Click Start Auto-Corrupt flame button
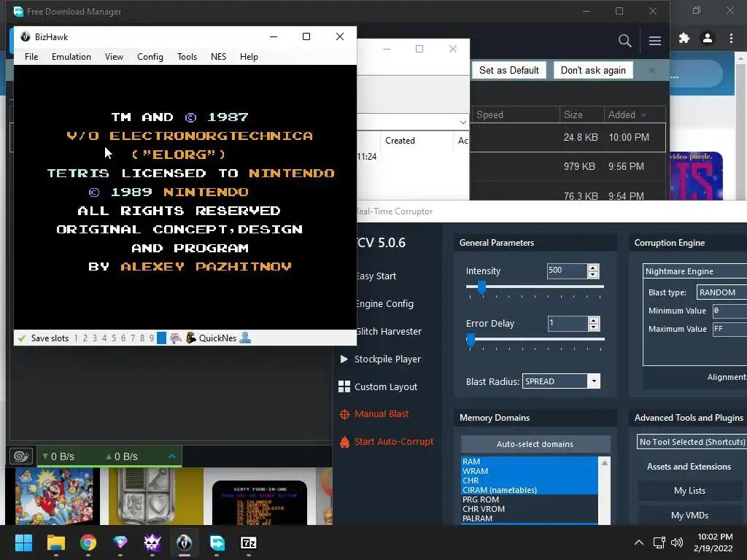Viewport: 747px width, 560px height. 387,441
